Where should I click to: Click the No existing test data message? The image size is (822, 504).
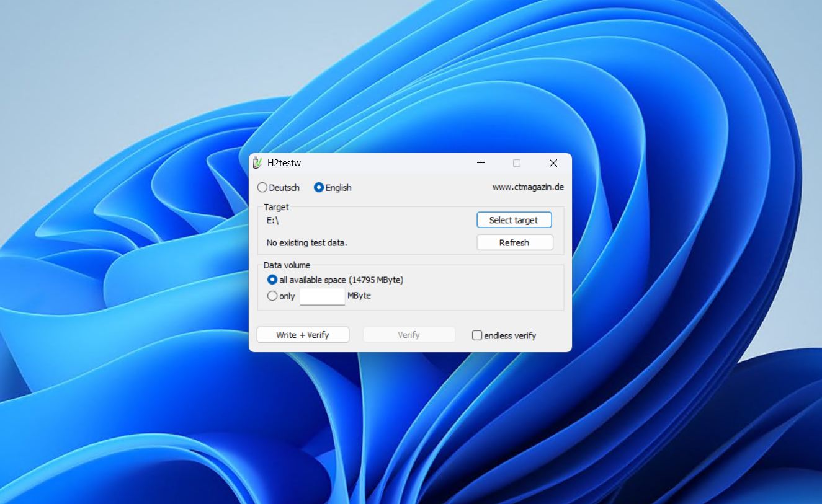tap(306, 242)
